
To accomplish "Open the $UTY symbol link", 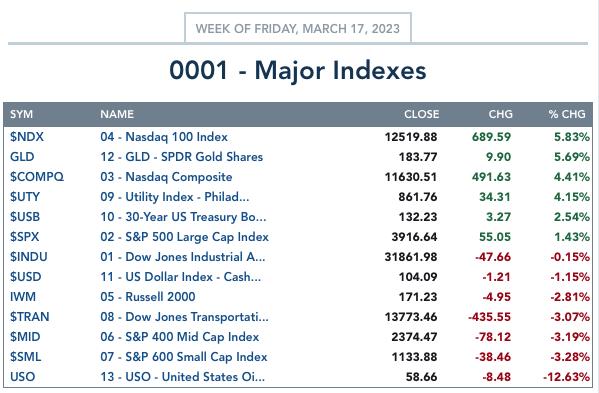I will pos(25,197).
